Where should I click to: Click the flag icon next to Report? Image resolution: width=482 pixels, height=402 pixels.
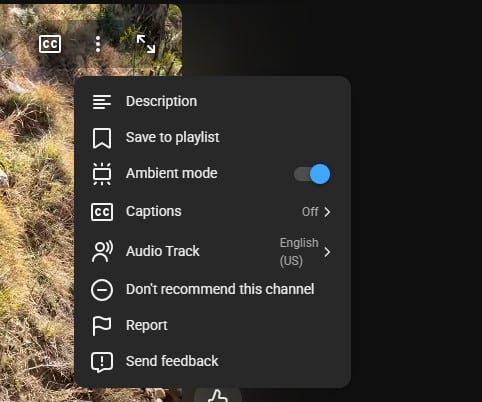click(102, 326)
